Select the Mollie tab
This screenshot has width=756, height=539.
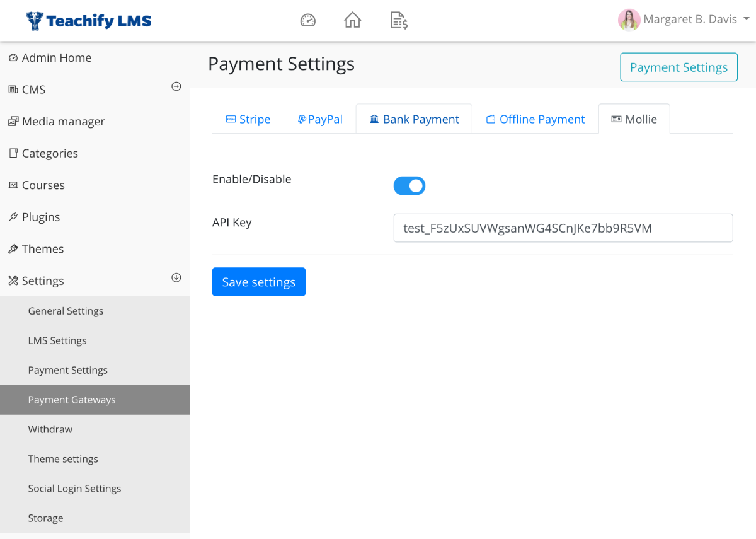tap(634, 119)
